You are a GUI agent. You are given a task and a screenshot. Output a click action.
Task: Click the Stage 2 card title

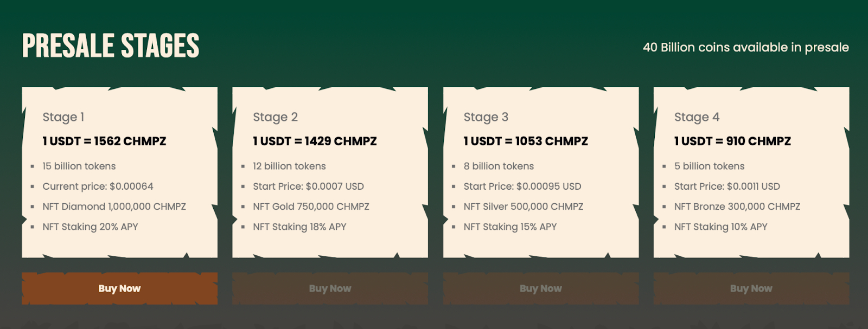click(275, 117)
